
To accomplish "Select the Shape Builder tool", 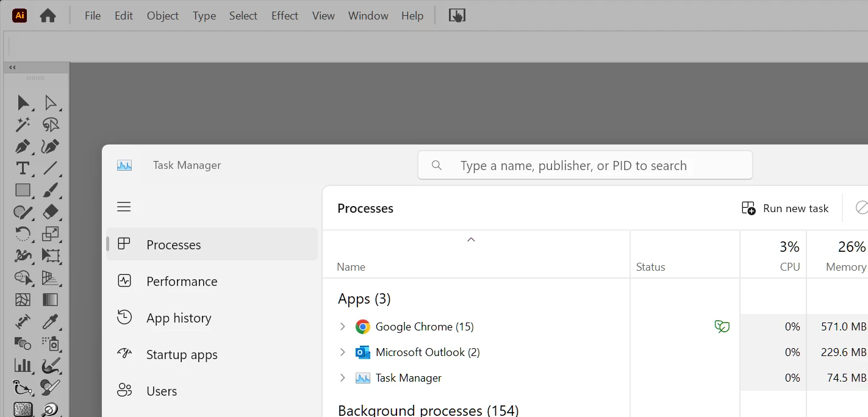I will (23, 277).
